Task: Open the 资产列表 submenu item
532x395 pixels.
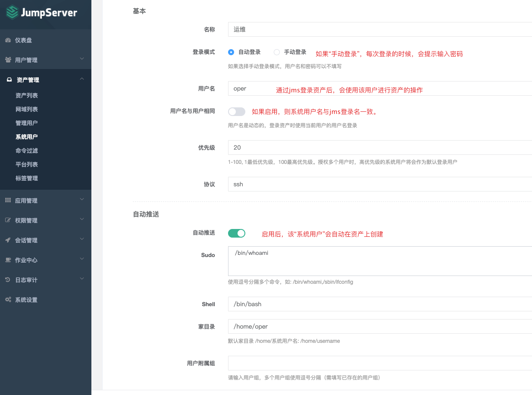Action: pyautogui.click(x=27, y=95)
